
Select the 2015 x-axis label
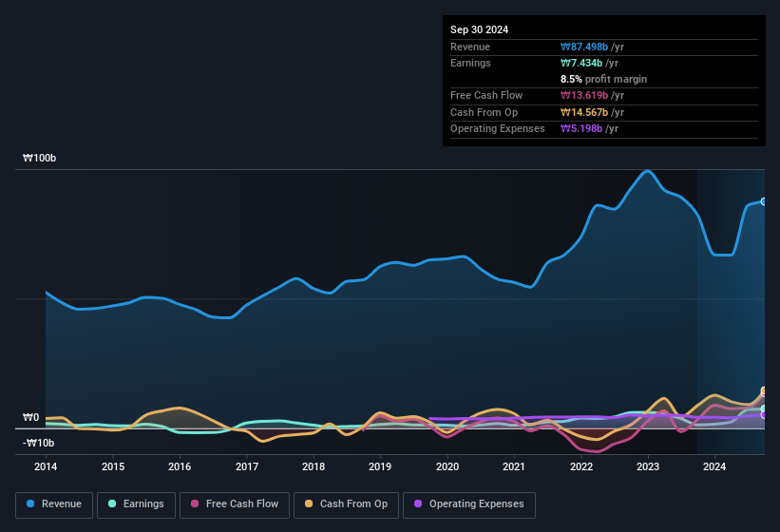(113, 466)
